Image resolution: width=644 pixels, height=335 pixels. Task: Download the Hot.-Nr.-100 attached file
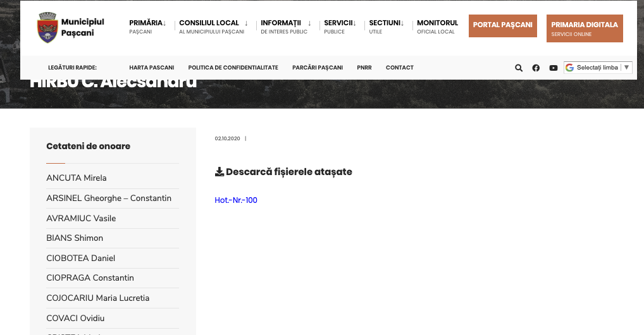tap(236, 200)
